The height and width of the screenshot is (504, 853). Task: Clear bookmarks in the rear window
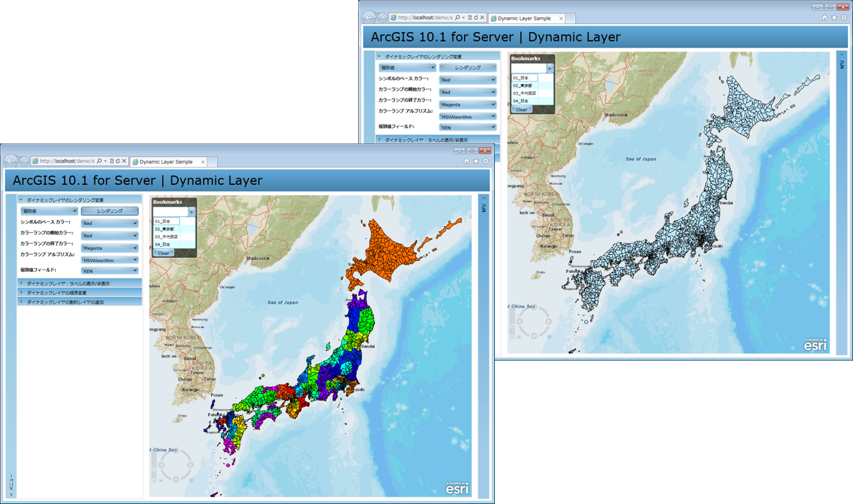(522, 109)
